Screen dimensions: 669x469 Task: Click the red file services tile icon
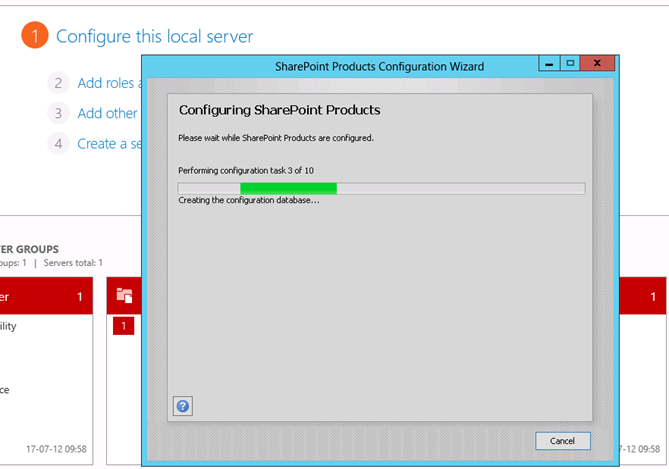(x=124, y=295)
